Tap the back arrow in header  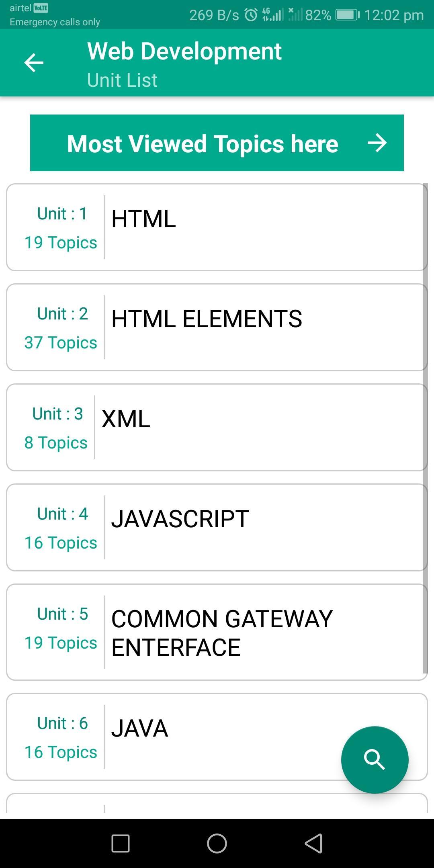click(34, 63)
